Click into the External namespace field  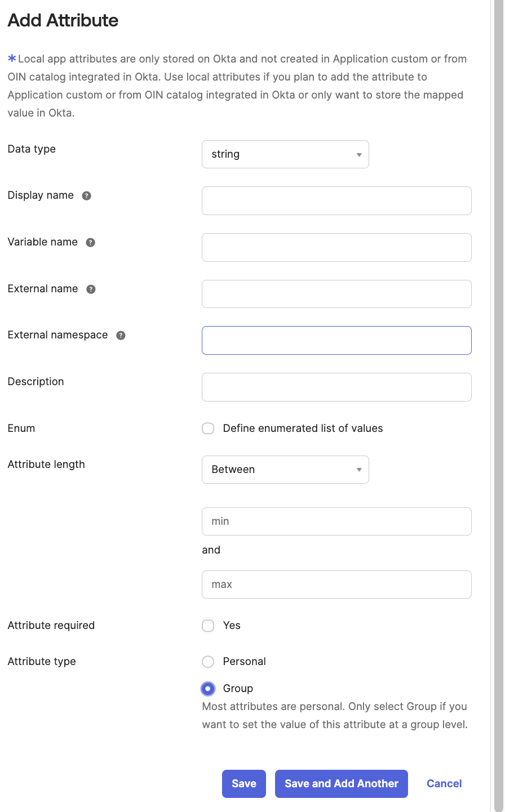(x=336, y=341)
